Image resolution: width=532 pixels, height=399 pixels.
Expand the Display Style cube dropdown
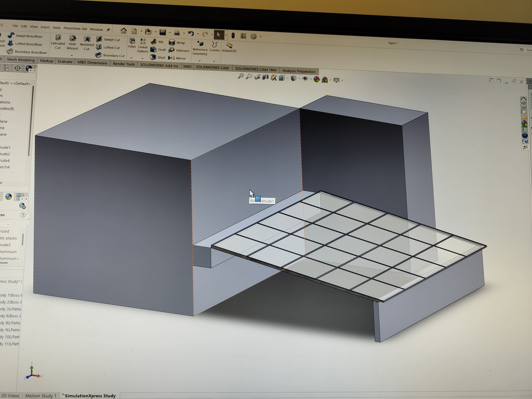point(299,79)
